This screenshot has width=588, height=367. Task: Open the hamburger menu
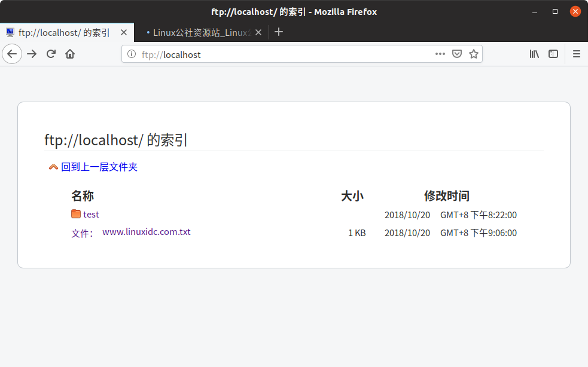pos(576,54)
